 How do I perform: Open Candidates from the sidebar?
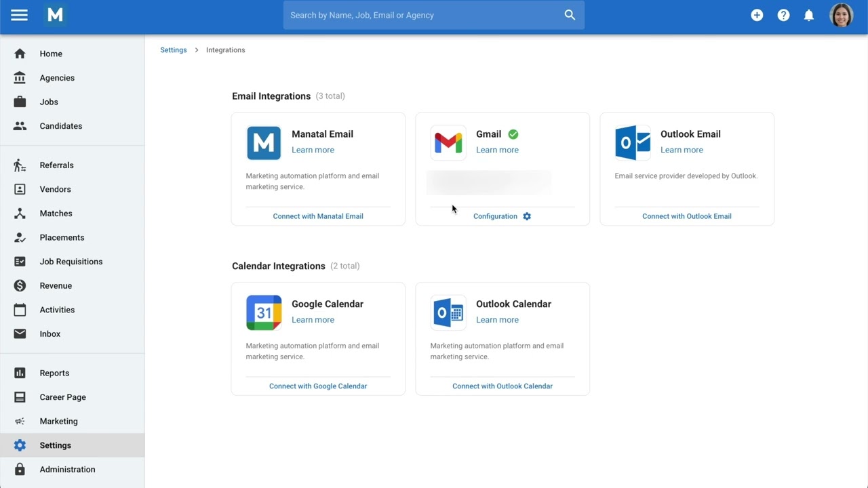[x=61, y=126]
